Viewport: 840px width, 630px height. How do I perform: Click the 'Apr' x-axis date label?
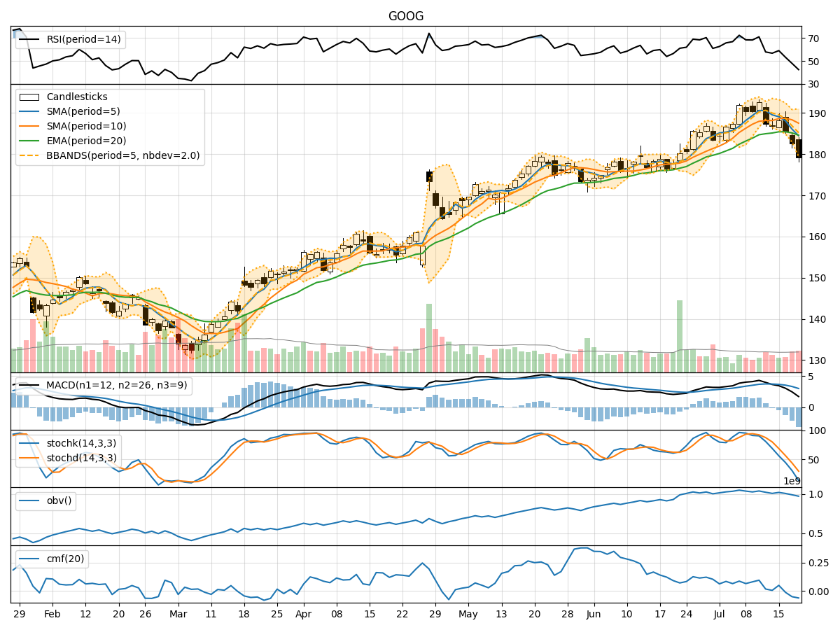(x=303, y=613)
